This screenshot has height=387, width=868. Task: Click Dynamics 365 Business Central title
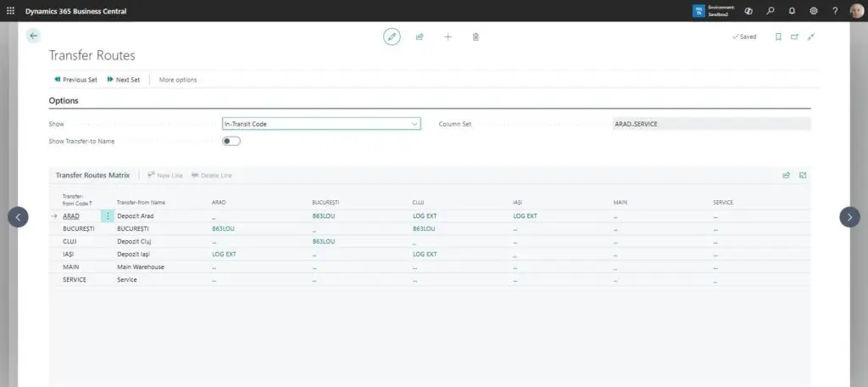tap(75, 11)
